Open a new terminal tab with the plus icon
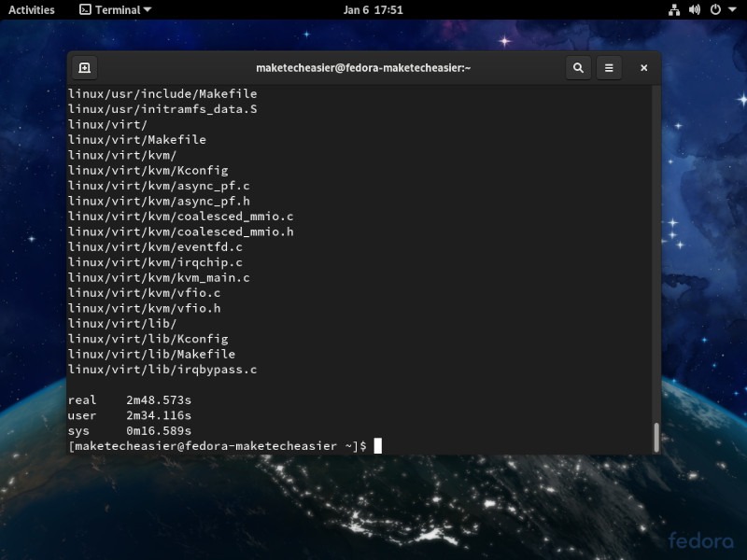The image size is (747, 560). point(83,67)
